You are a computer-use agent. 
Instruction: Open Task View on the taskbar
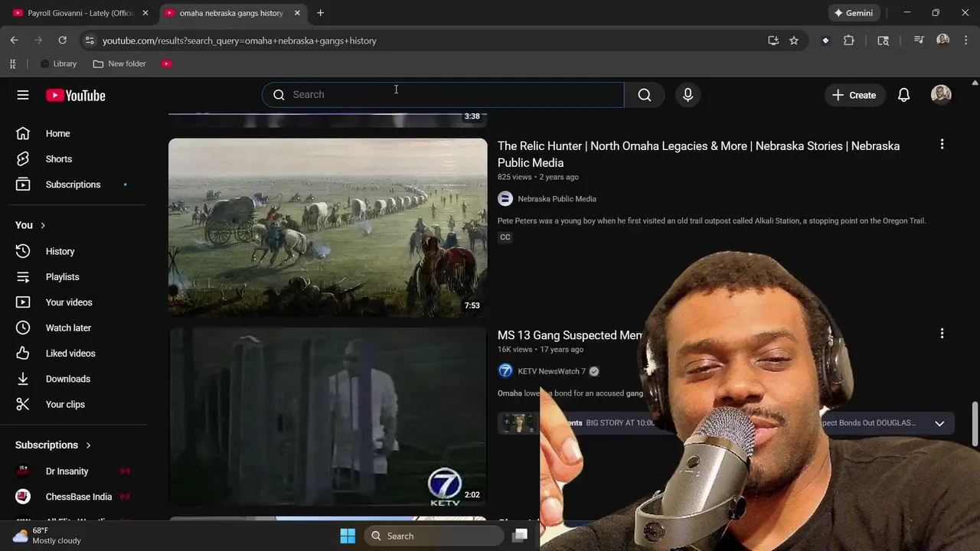click(520, 536)
